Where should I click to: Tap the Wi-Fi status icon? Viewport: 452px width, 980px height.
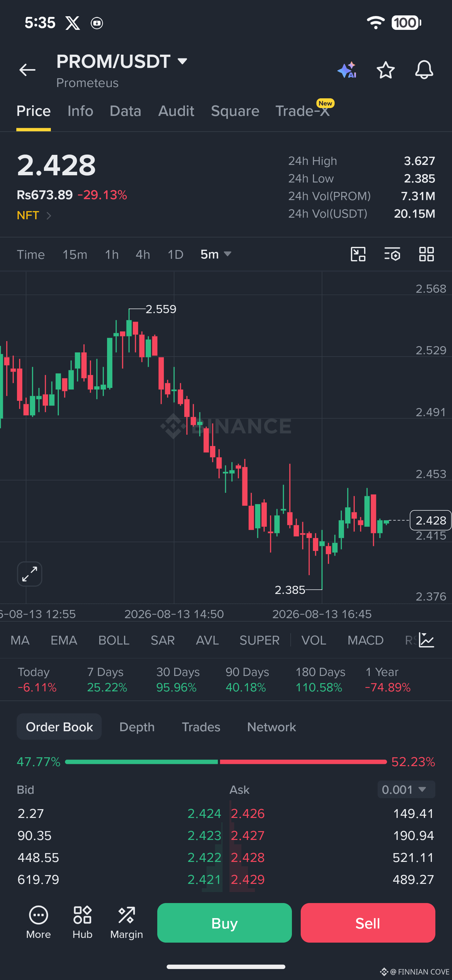tap(376, 23)
